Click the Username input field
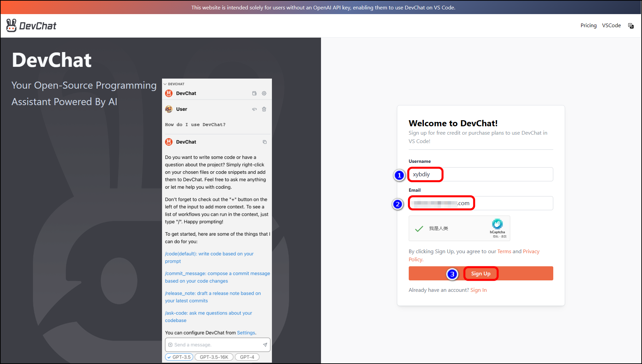This screenshot has height=364, width=642. click(481, 174)
